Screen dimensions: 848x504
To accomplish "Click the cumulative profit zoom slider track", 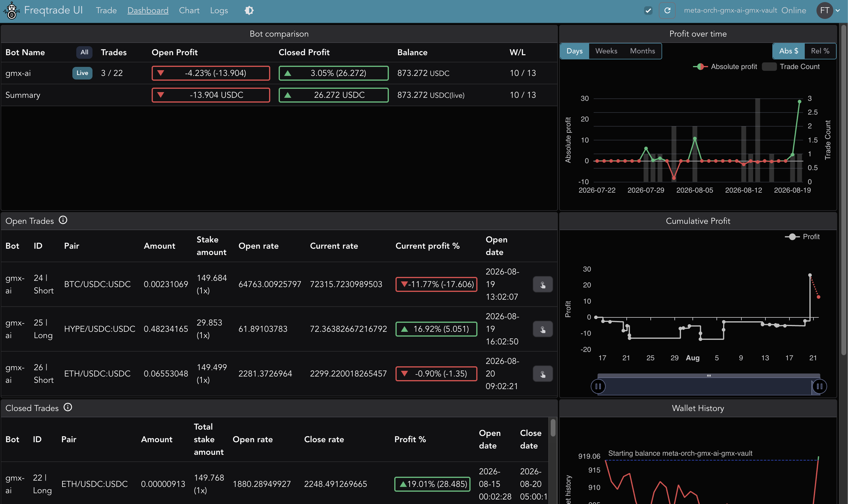I will [x=709, y=386].
